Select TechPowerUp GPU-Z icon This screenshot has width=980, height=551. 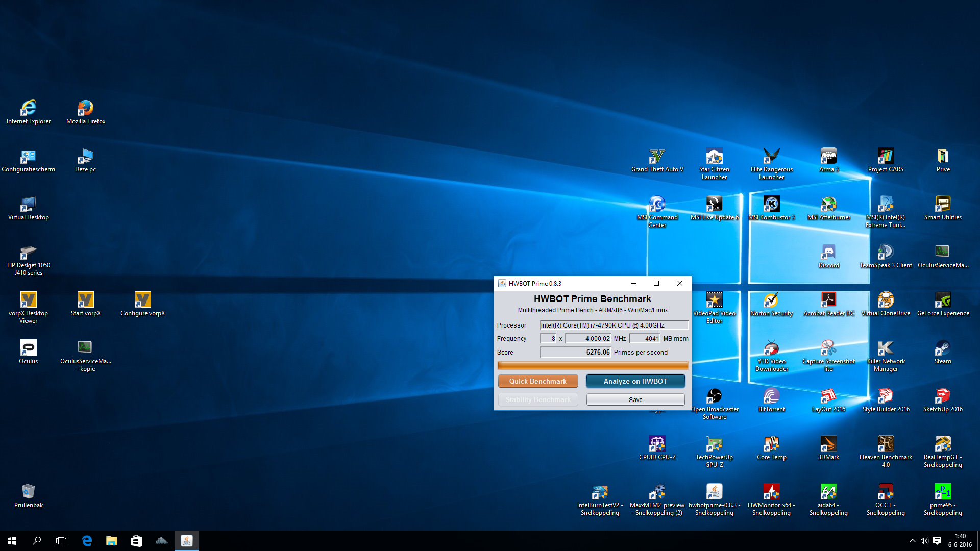tap(715, 452)
